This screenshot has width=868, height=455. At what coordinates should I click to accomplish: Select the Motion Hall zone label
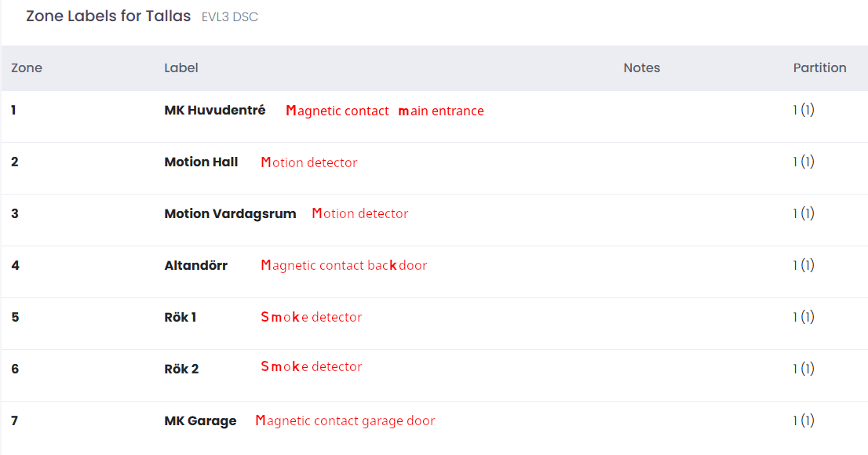(x=201, y=162)
